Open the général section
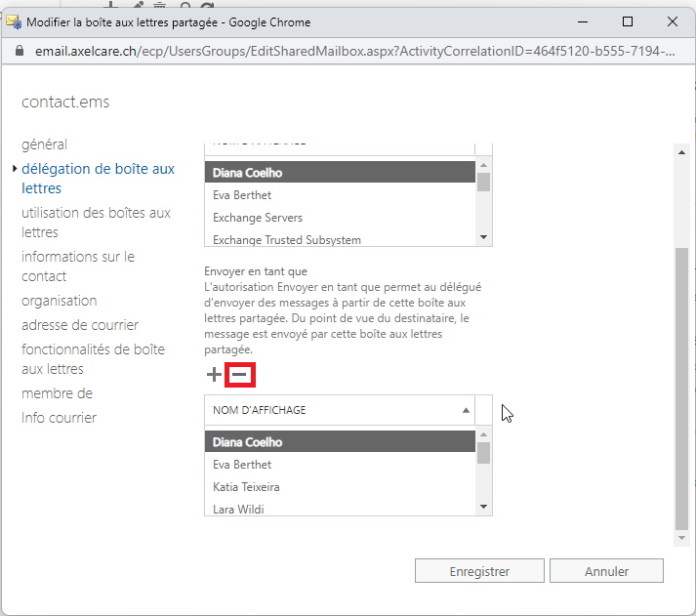 pos(44,144)
